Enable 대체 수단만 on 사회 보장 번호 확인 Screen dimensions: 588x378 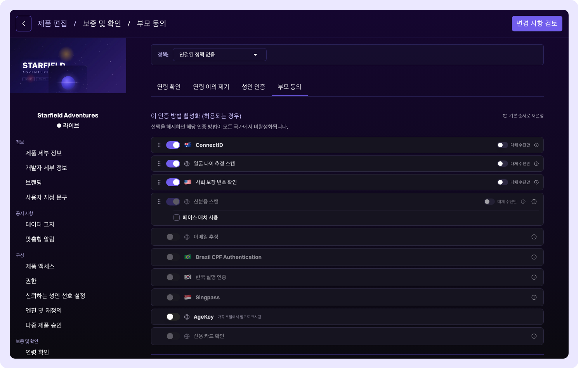pyautogui.click(x=503, y=182)
